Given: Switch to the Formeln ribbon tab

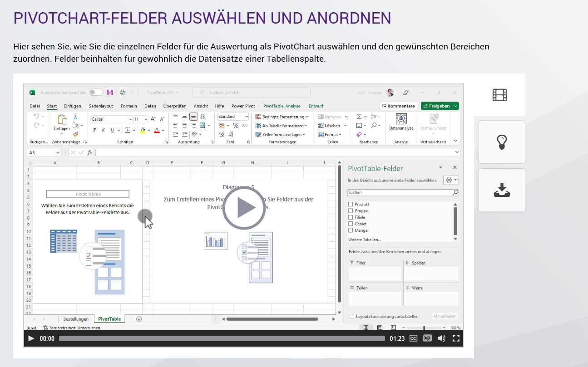Looking at the screenshot, I should point(129,106).
